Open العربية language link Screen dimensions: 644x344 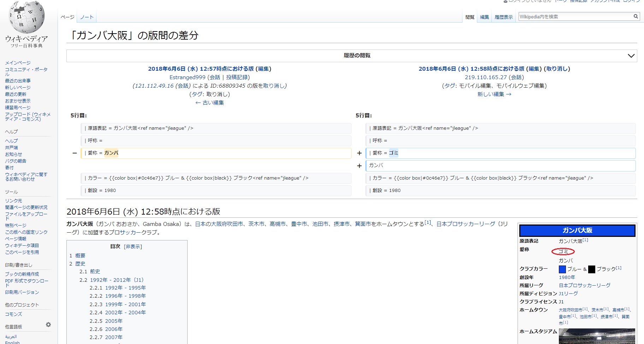pos(11,336)
